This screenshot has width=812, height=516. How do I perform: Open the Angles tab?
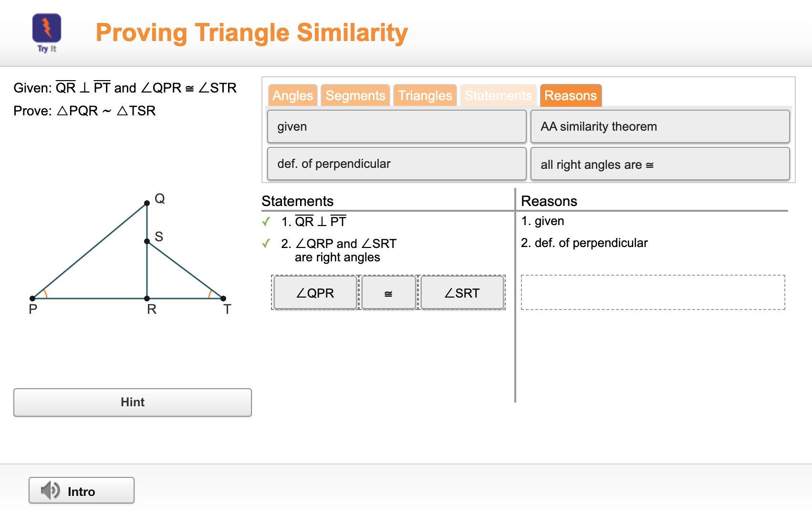click(293, 95)
